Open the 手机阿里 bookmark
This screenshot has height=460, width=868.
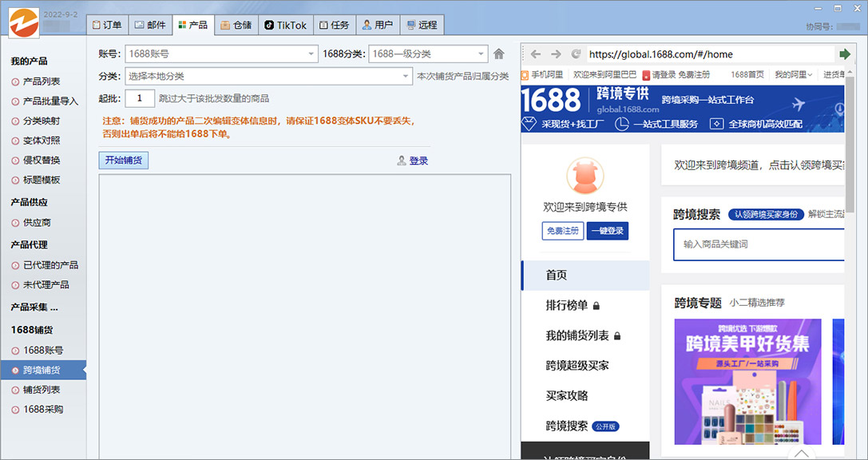point(542,75)
